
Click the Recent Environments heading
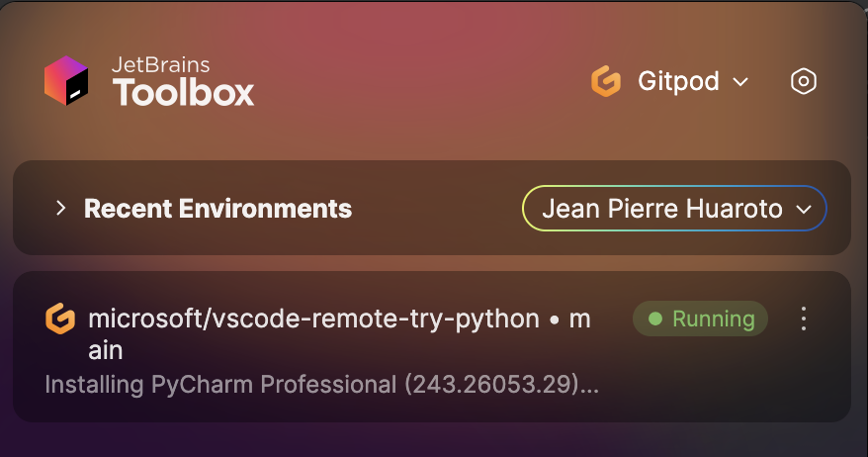[x=217, y=209]
